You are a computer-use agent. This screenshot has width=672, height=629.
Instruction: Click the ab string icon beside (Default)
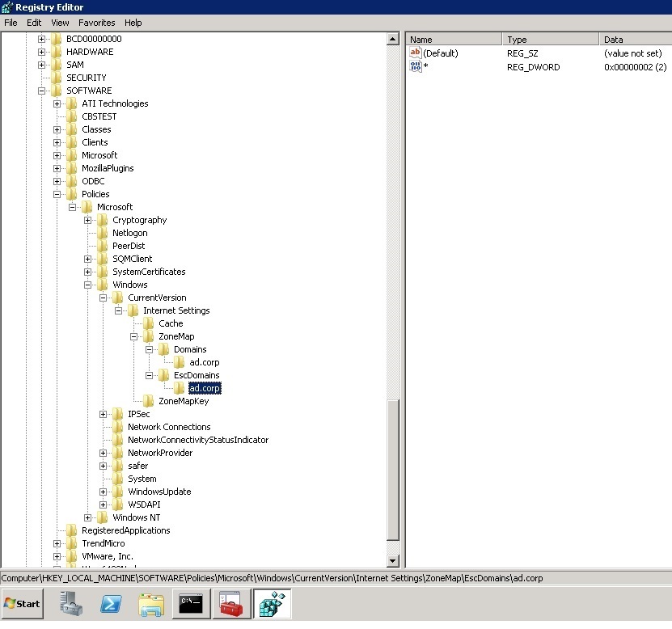point(416,53)
